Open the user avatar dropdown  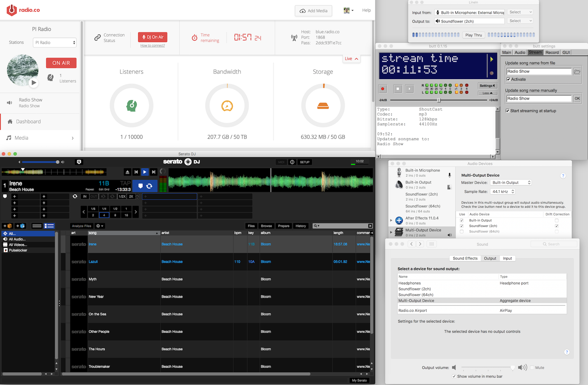pyautogui.click(x=348, y=10)
